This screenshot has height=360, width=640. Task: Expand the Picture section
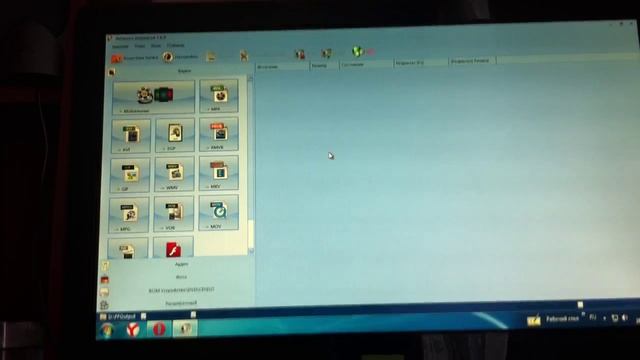tap(181, 277)
